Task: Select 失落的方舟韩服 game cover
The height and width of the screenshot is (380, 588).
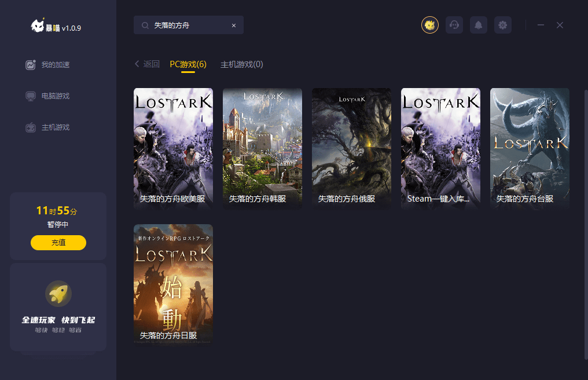Action: pos(262,148)
